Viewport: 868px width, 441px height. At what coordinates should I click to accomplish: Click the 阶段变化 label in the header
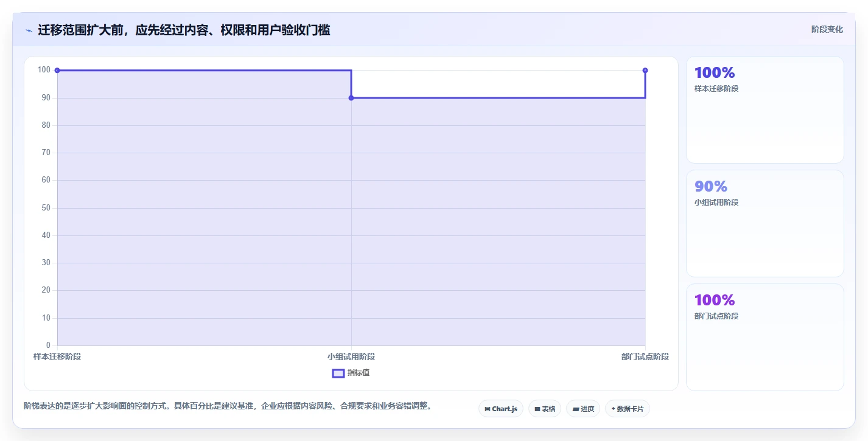pyautogui.click(x=827, y=29)
